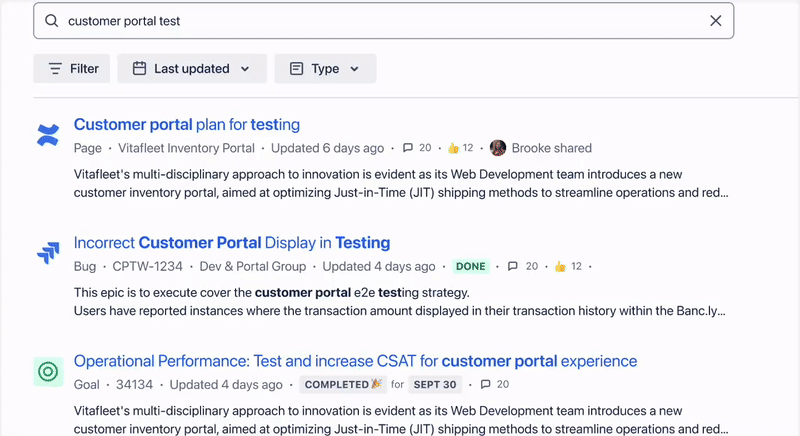Open Incorrect Customer Portal Display in Testing

pos(232,243)
